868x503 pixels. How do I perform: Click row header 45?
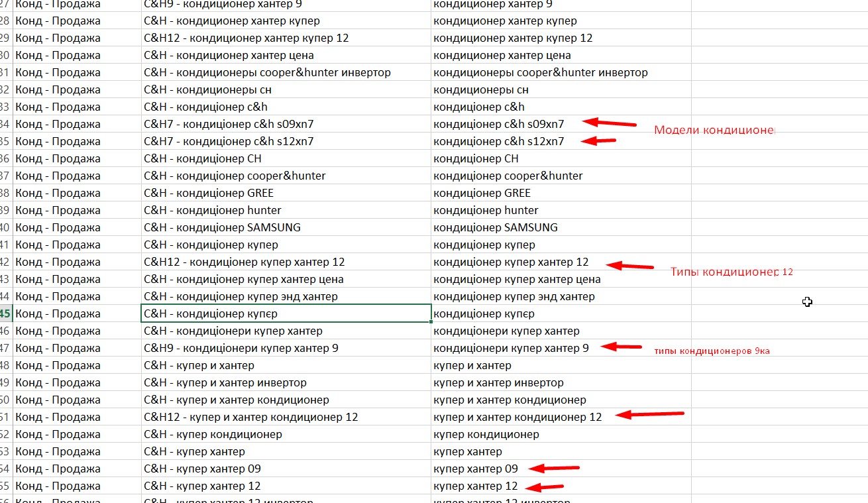[x=6, y=313]
